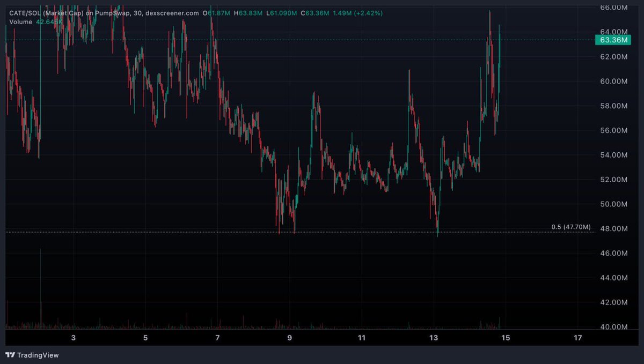644x364 pixels.
Task: Click the current price tag 63.36M
Action: 614,40
